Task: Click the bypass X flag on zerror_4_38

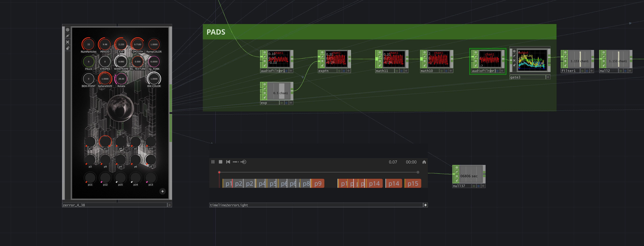Action: (68, 42)
